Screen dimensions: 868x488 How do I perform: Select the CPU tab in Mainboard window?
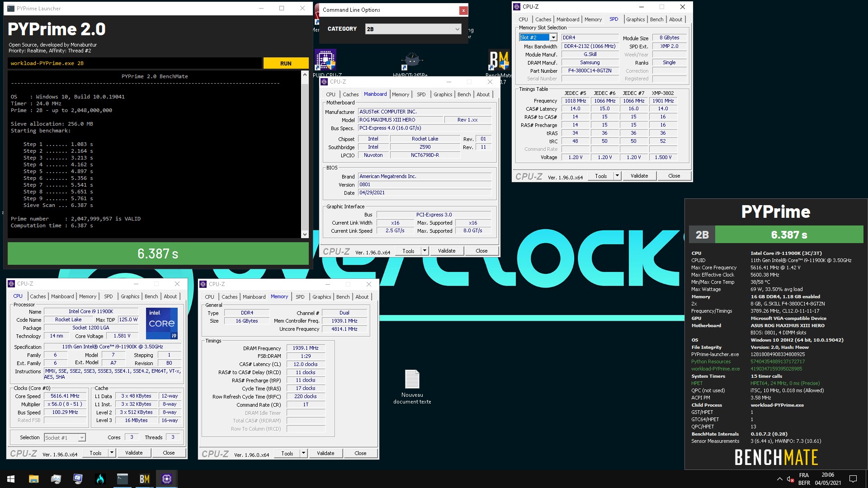331,94
